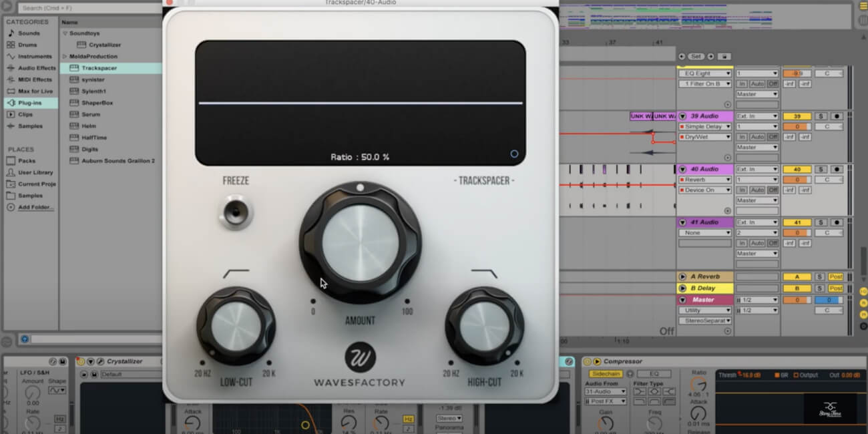The height and width of the screenshot is (434, 868).
Task: Toggle the Compressor device activator
Action: [x=588, y=361]
